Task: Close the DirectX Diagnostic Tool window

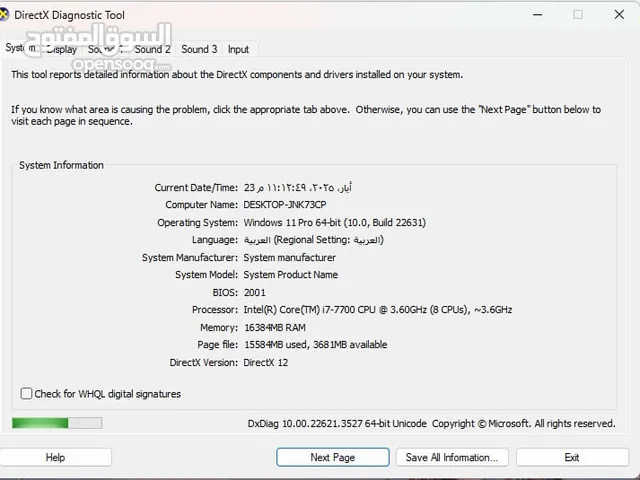Action: [x=619, y=15]
